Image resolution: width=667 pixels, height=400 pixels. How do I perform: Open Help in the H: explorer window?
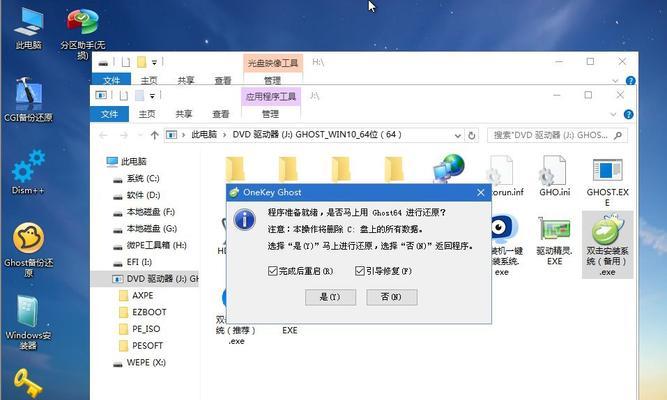[x=630, y=80]
